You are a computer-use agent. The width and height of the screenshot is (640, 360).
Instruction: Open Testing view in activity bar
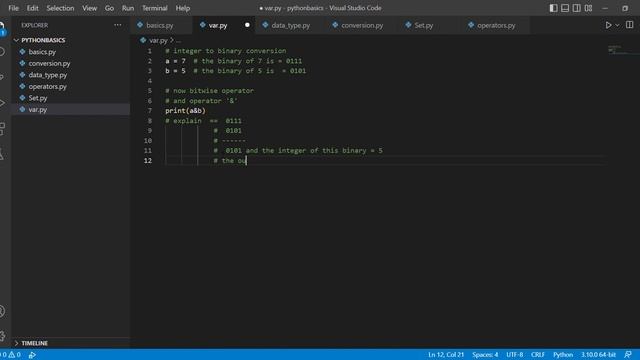tap(2, 154)
